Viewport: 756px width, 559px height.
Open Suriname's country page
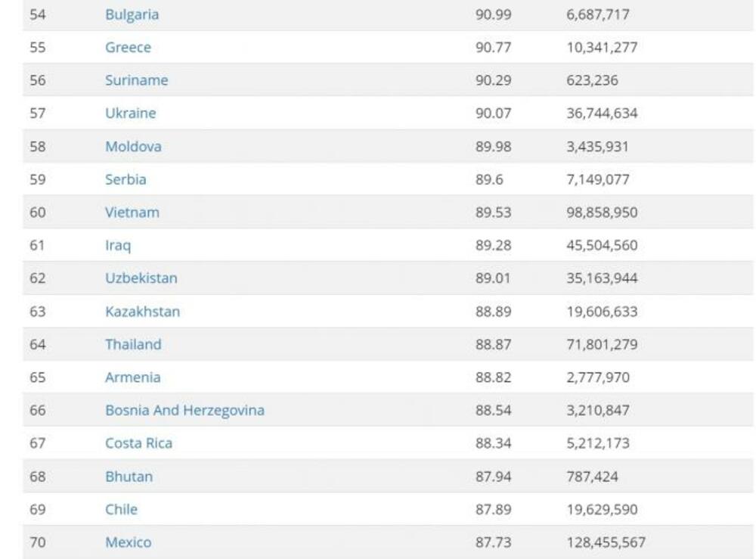pos(136,80)
